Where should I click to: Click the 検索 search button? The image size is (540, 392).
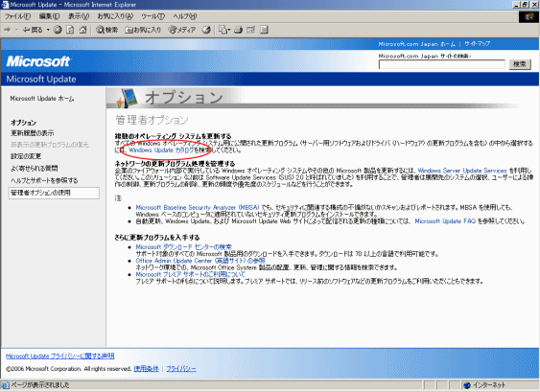tap(520, 64)
